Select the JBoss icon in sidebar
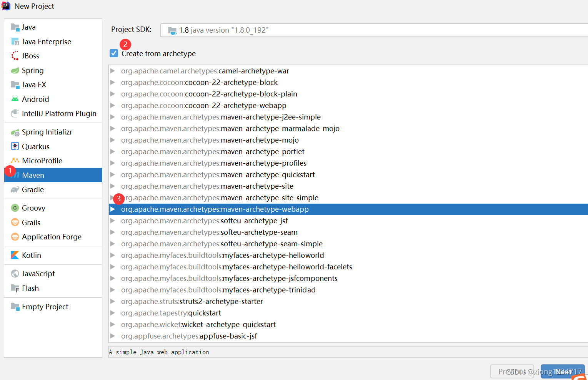Viewport: 588px width, 380px height. (x=15, y=56)
